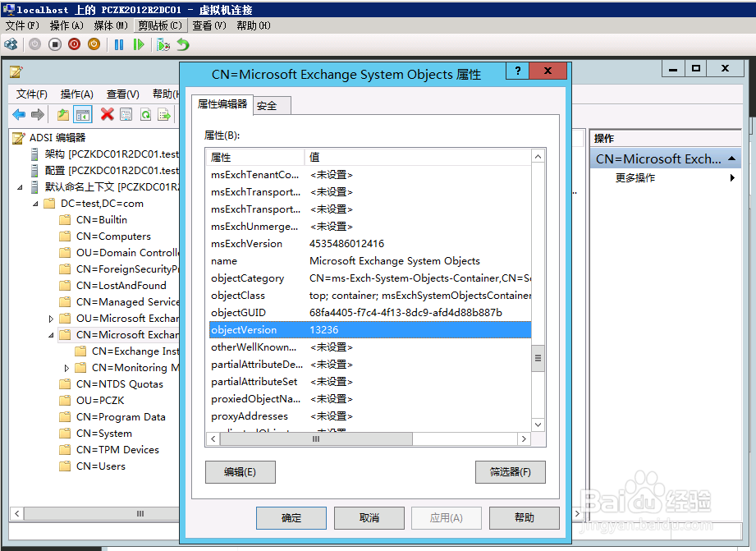Click folder icon beside CN=Users
Screen dimensions: 756x551
click(x=65, y=466)
